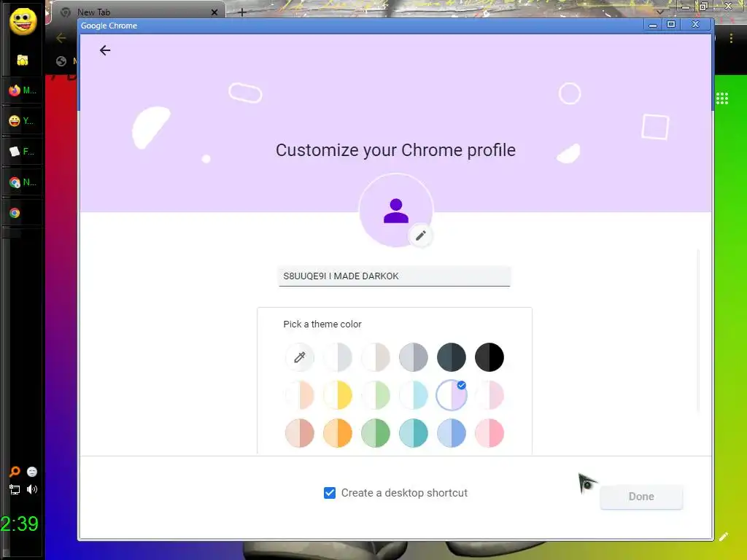Open the Google apps grid in background window
Viewport: 747px width, 560px height.
point(721,98)
